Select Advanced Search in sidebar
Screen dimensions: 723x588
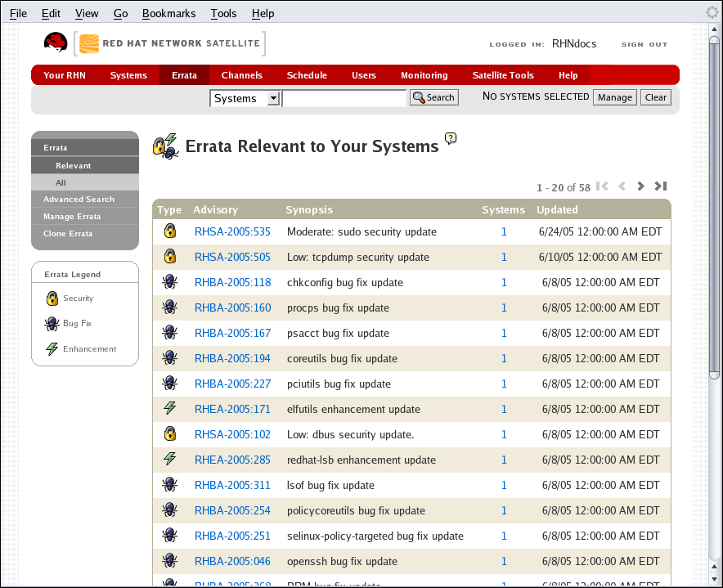click(79, 200)
